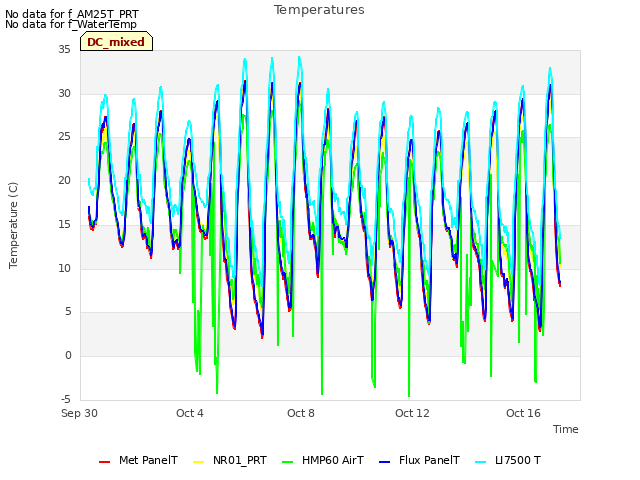Click the yellow NR01_PRT legend swatch
Image resolution: width=640 pixels, height=480 pixels.
(x=198, y=462)
